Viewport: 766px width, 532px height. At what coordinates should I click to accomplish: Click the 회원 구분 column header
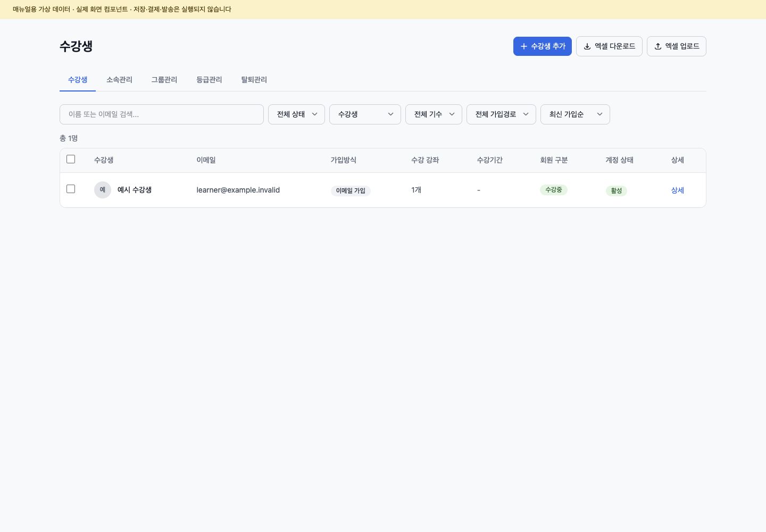click(x=554, y=160)
